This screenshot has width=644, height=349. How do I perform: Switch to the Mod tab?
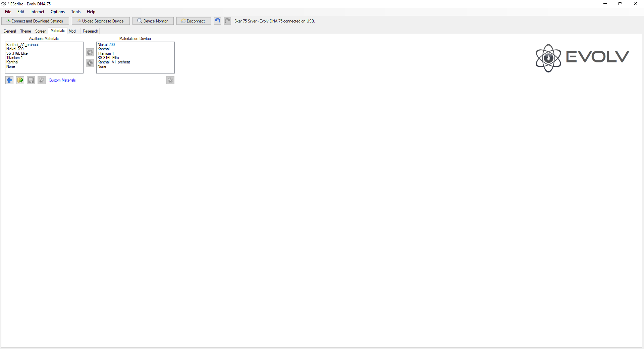[72, 31]
